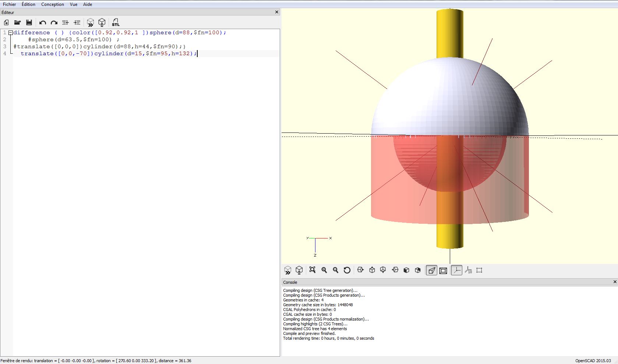Click the Unindent icon in the editor toolbar

(x=65, y=22)
